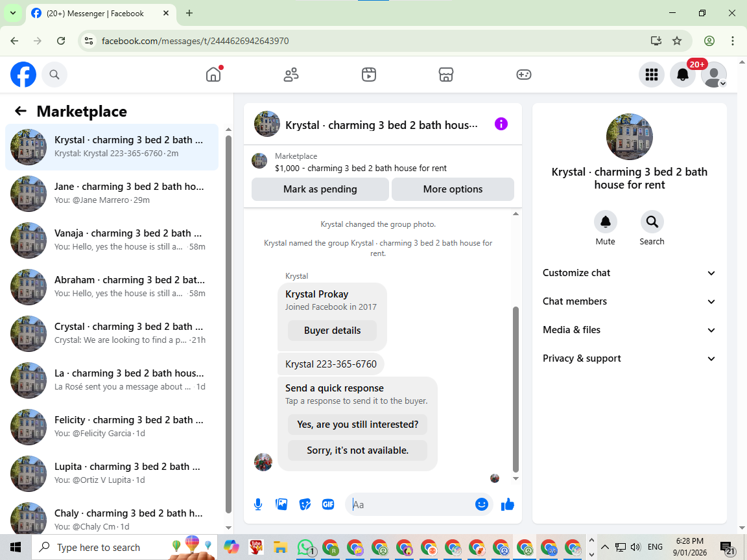Open the Facebook search icon
The width and height of the screenshot is (747, 560).
pos(54,75)
